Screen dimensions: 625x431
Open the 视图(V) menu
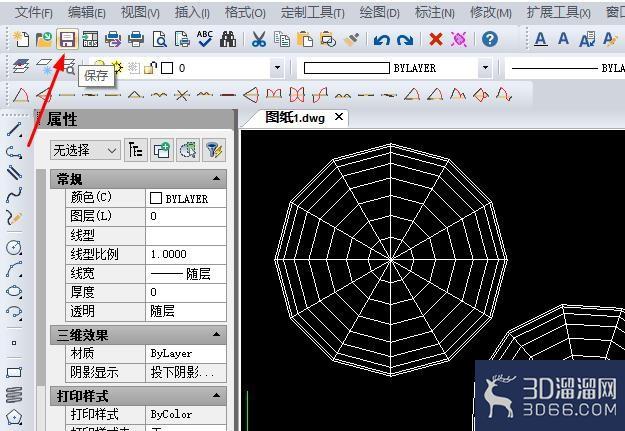click(140, 13)
